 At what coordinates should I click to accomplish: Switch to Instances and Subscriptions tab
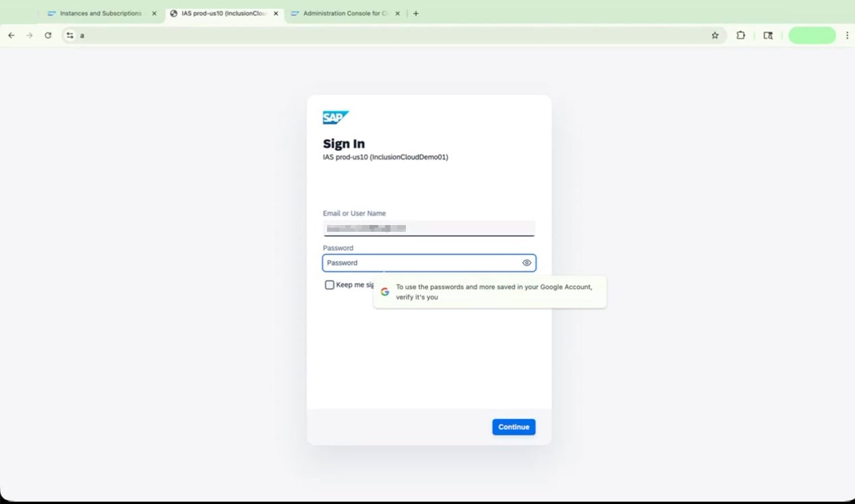pos(101,13)
